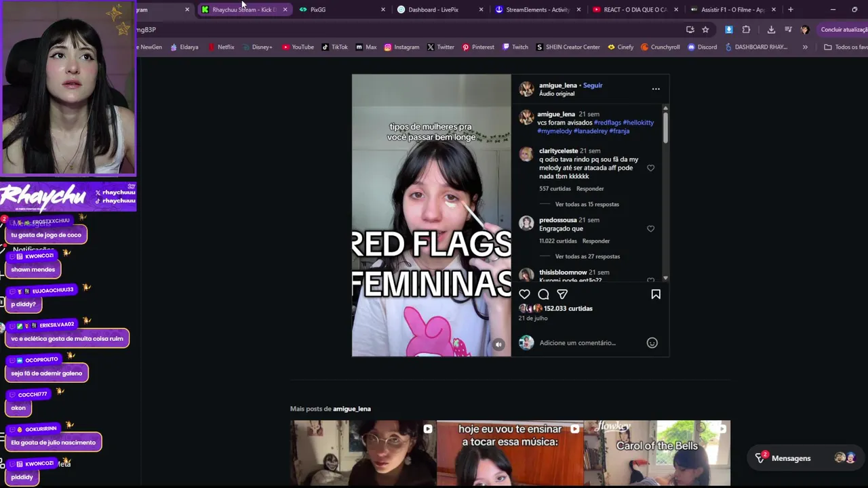This screenshot has height=488, width=868.
Task: Open the Instagram bookmark
Action: point(401,47)
